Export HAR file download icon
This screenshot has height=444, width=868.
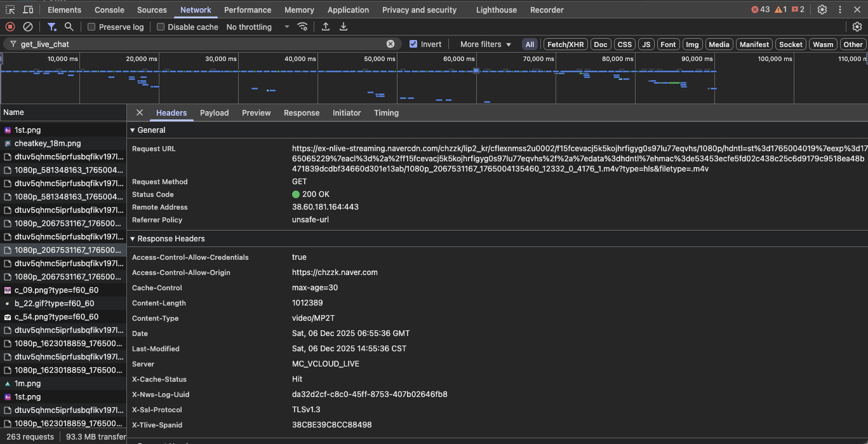pyautogui.click(x=344, y=27)
